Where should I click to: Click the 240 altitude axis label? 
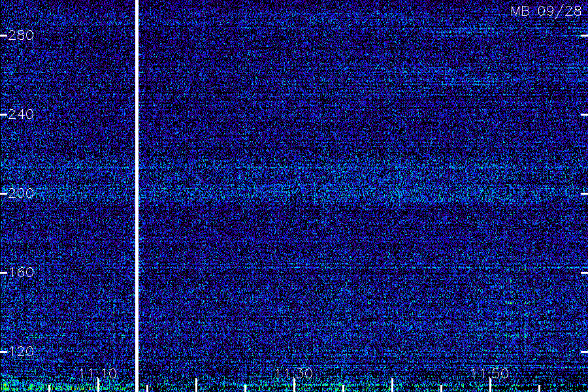pyautogui.click(x=21, y=114)
